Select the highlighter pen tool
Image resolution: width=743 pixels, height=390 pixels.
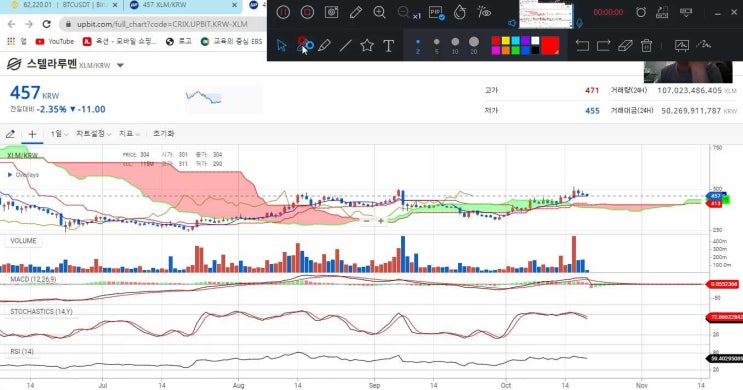[324, 45]
